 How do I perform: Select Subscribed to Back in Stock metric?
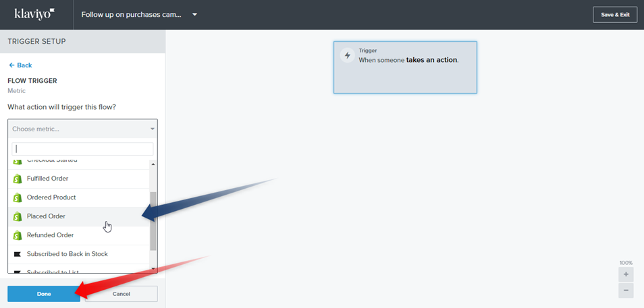coord(79,254)
